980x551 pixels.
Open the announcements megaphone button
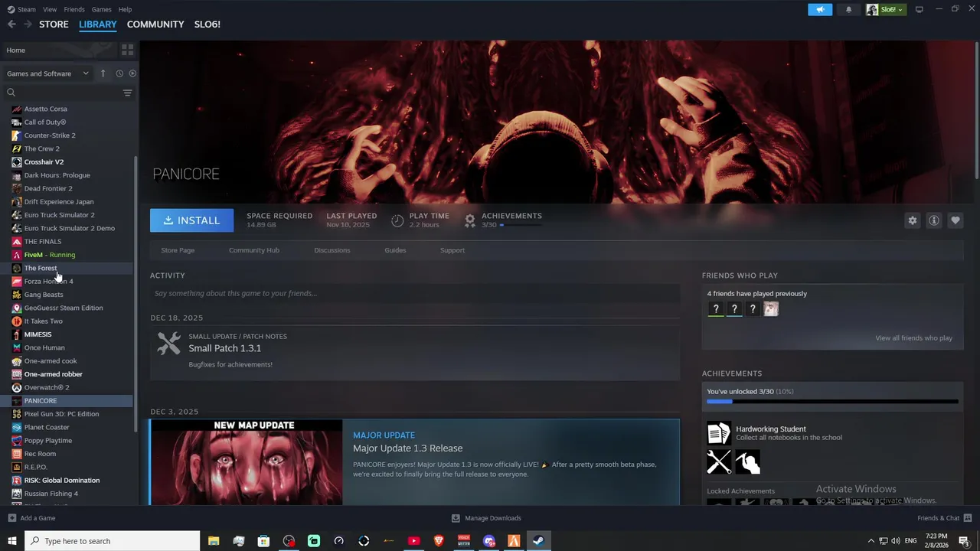click(x=820, y=9)
